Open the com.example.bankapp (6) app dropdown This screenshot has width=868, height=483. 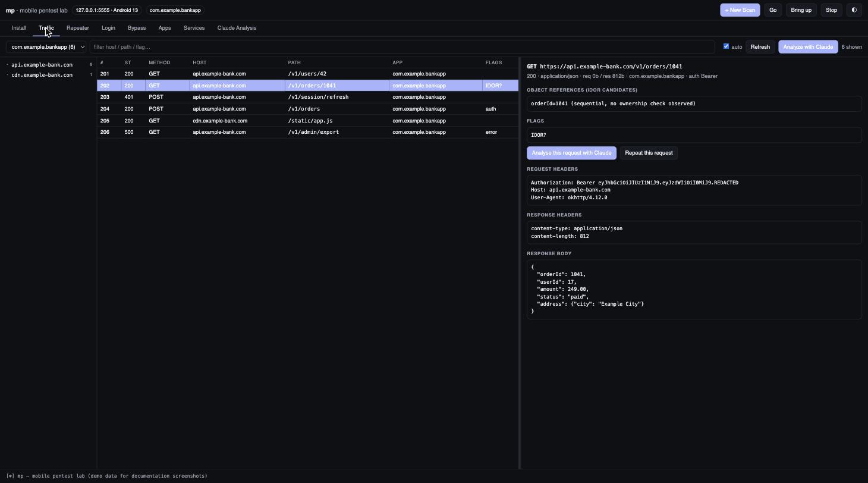(46, 47)
